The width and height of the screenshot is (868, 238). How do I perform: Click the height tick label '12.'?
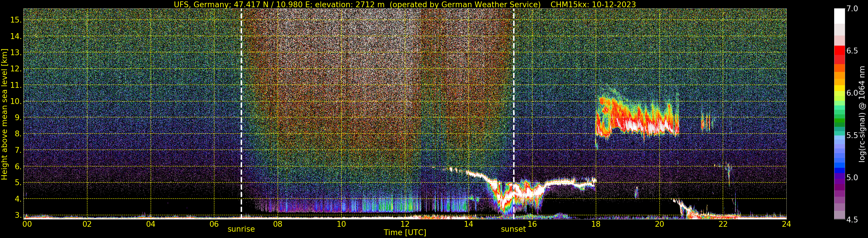click(16, 69)
